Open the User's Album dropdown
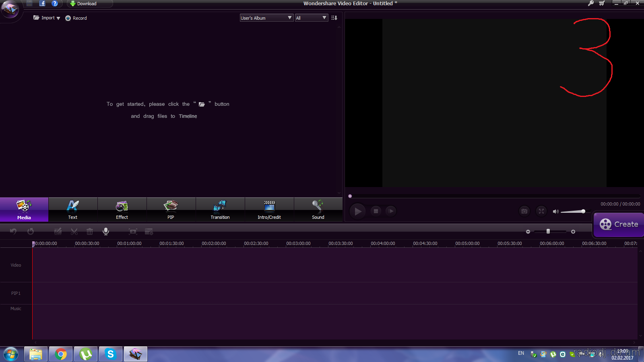 point(266,18)
